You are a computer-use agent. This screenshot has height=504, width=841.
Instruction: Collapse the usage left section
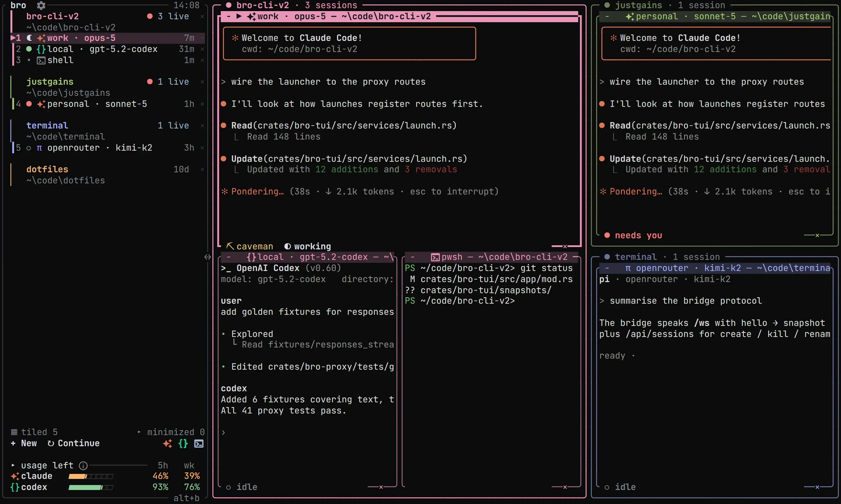[42, 466]
